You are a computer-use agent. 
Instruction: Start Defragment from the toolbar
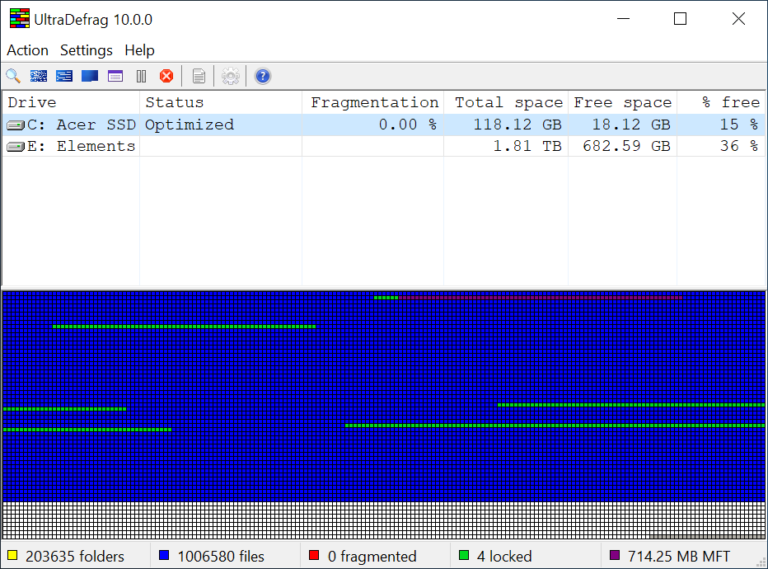39,76
